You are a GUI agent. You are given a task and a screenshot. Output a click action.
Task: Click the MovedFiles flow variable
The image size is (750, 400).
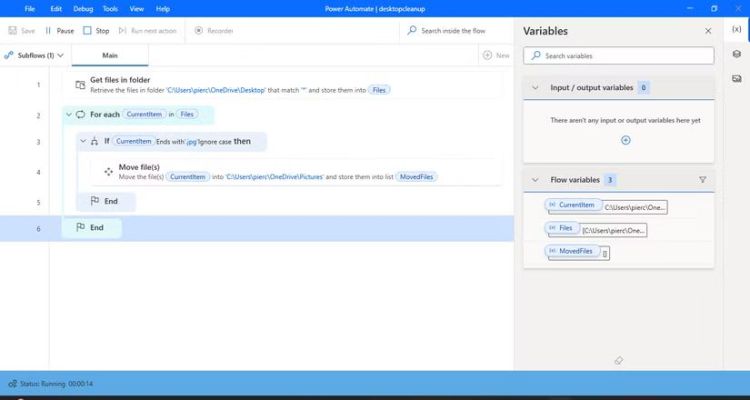575,251
